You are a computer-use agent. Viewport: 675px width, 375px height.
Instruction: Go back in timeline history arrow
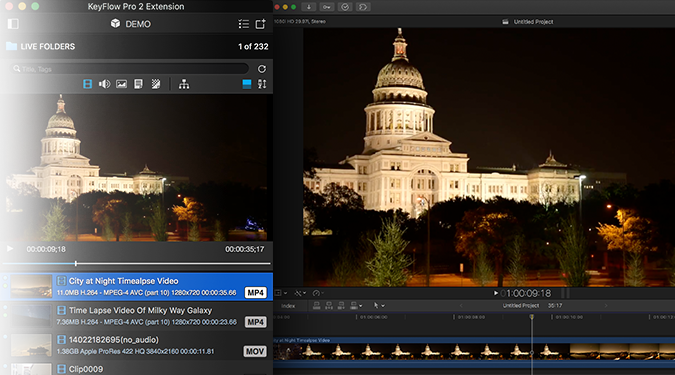(x=461, y=306)
